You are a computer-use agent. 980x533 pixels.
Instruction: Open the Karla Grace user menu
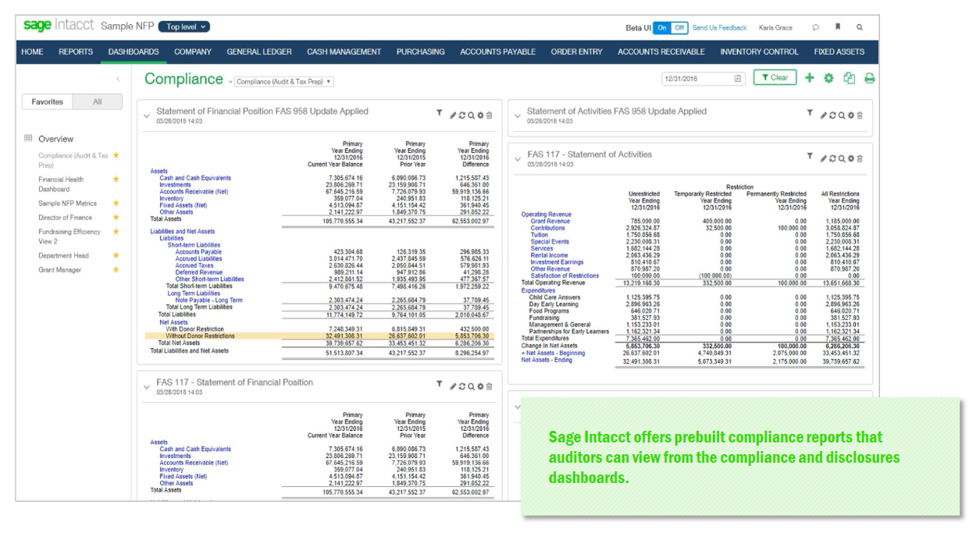[x=775, y=27]
